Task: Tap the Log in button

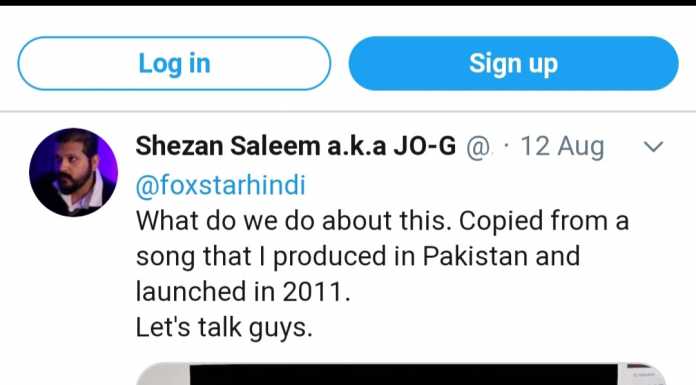Action: tap(174, 64)
